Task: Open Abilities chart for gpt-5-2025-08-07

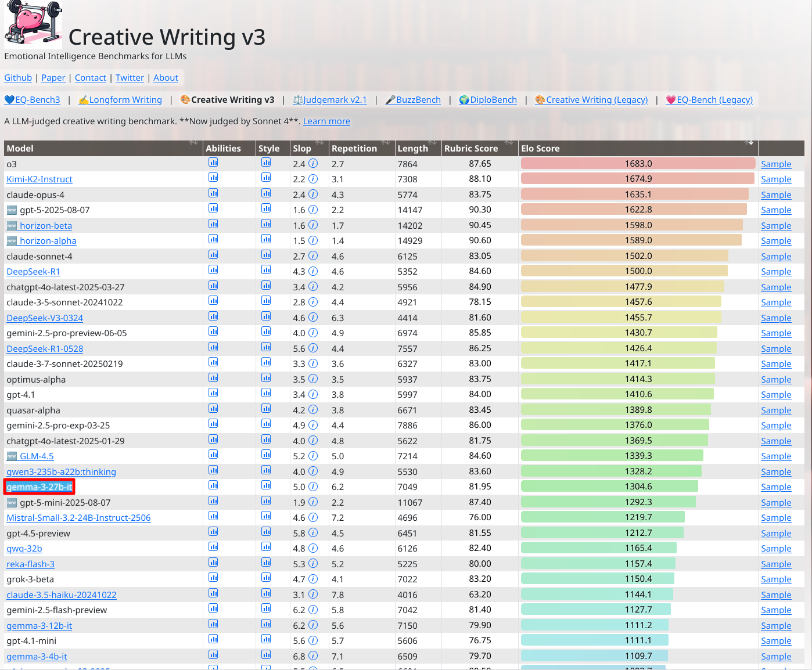Action: (213, 208)
